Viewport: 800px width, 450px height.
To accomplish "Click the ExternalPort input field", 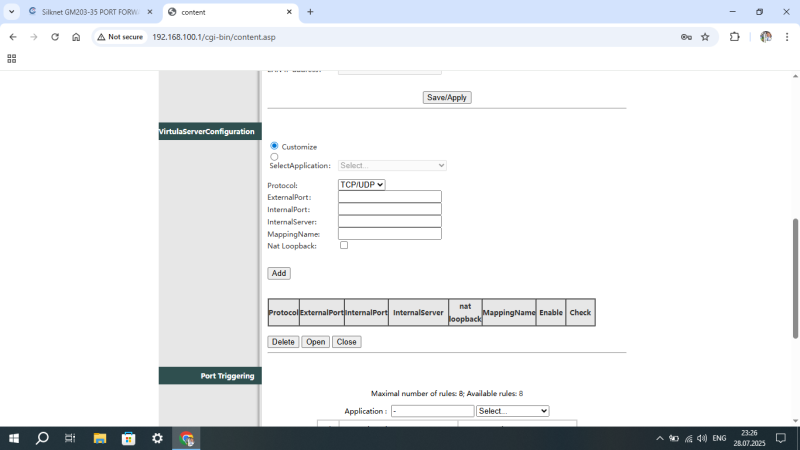I will click(x=389, y=197).
